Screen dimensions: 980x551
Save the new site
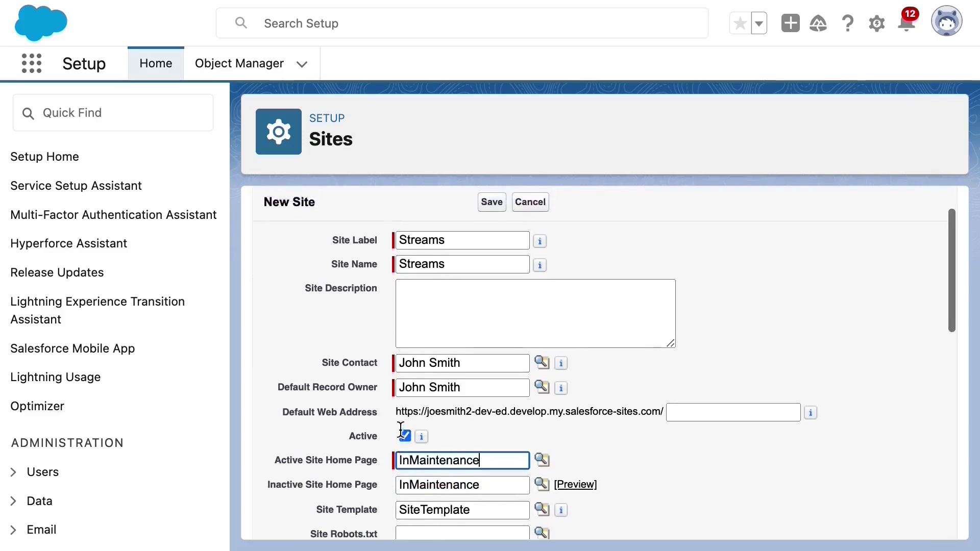coord(492,202)
